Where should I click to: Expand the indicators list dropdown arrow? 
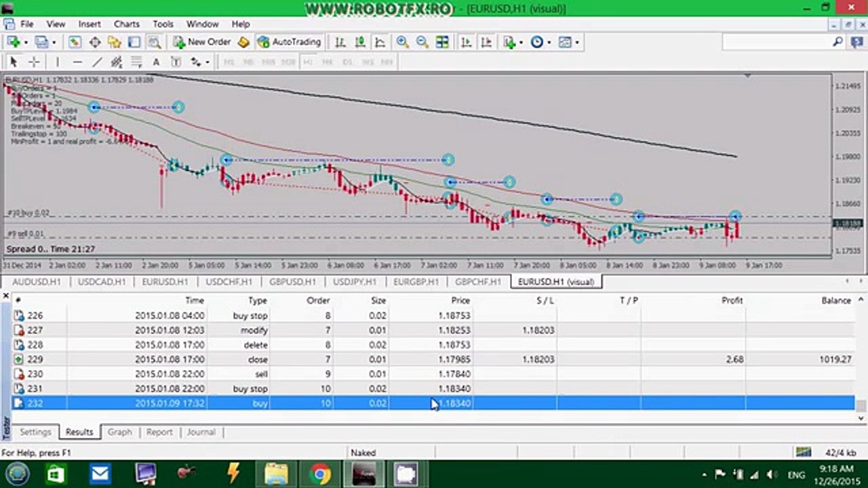[520, 42]
